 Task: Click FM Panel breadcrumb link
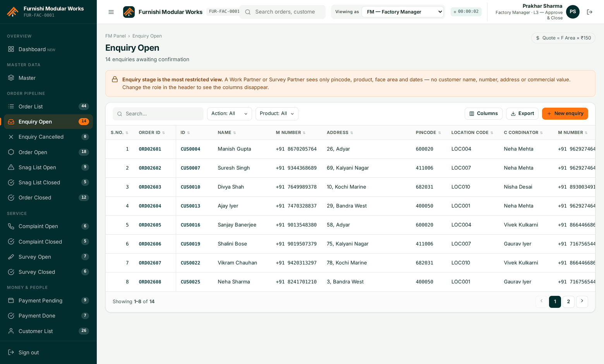coord(115,36)
